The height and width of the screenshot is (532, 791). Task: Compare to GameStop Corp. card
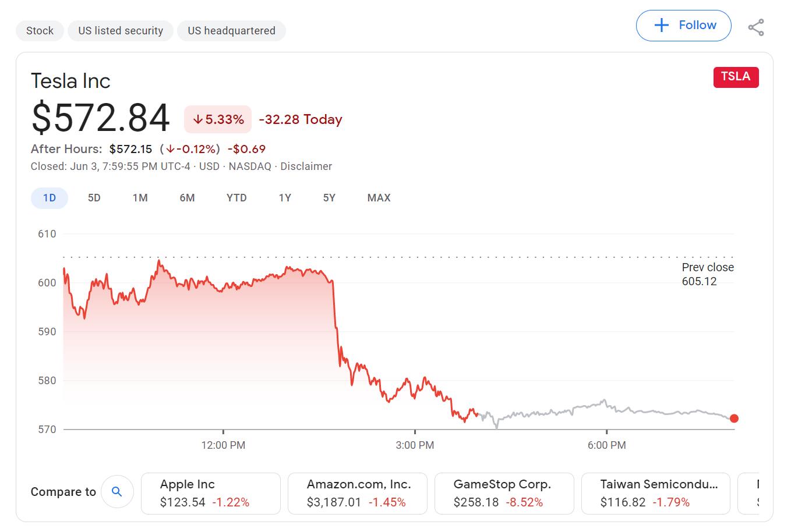504,493
